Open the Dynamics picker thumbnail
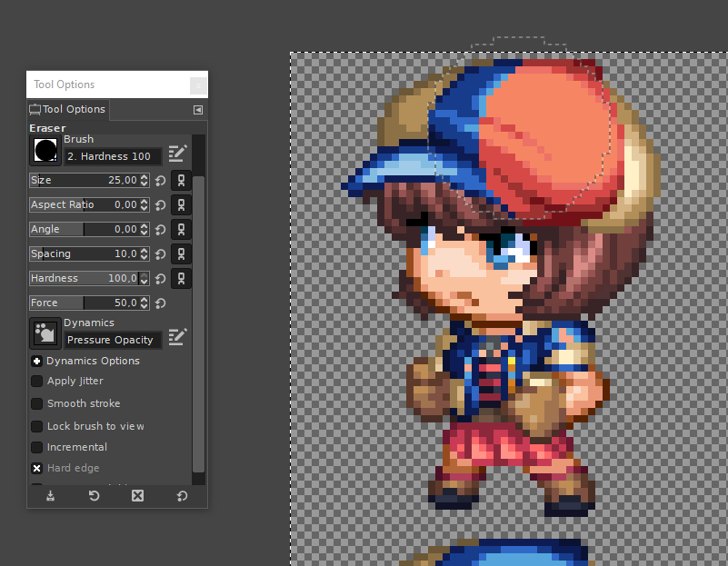The height and width of the screenshot is (566, 728). [x=45, y=333]
